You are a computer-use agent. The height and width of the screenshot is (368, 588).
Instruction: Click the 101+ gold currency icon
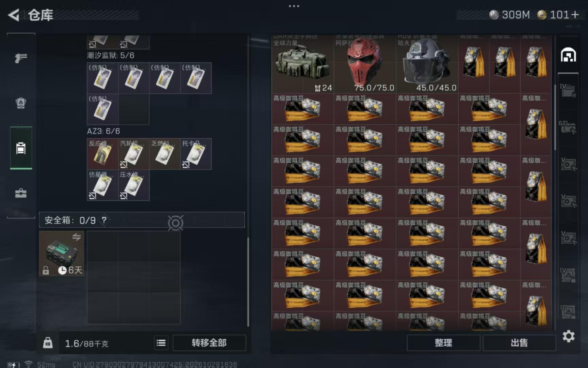(542, 15)
